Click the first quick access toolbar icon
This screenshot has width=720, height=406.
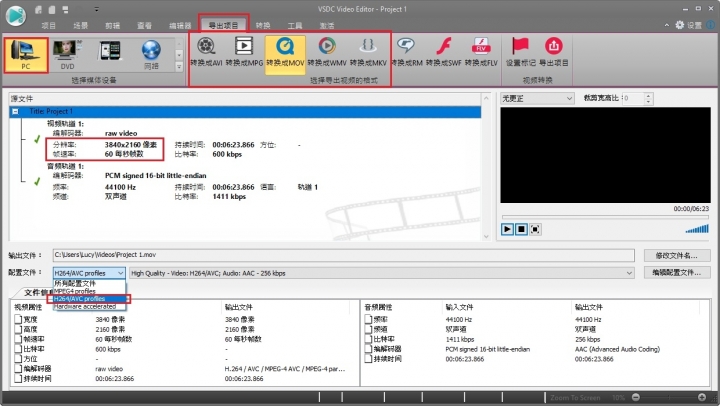coord(39,9)
